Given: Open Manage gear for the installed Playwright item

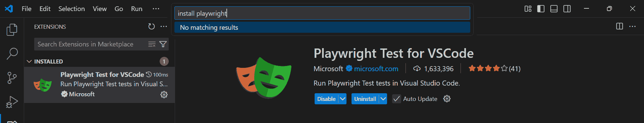Looking at the screenshot, I should tap(164, 95).
